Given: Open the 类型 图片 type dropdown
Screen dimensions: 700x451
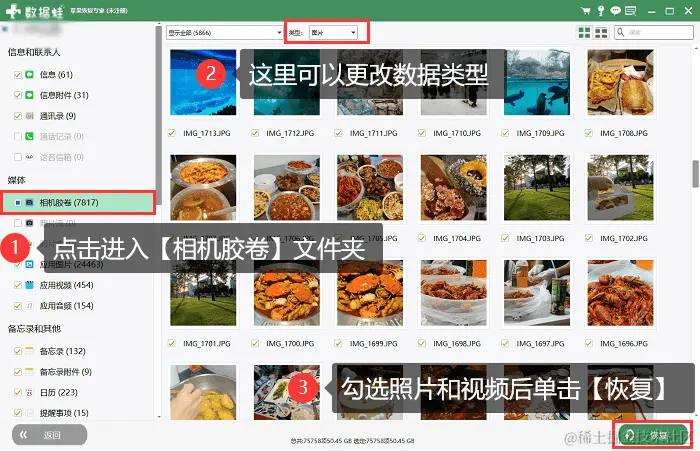Looking at the screenshot, I should [x=333, y=32].
